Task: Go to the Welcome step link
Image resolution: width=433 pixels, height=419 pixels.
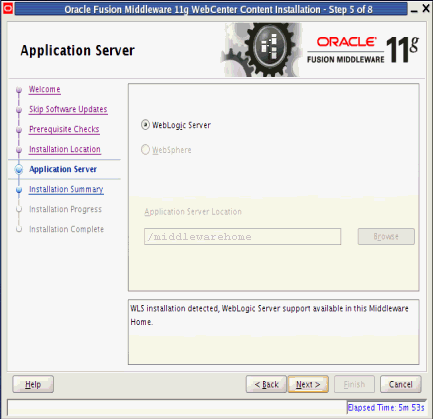Action: point(44,89)
